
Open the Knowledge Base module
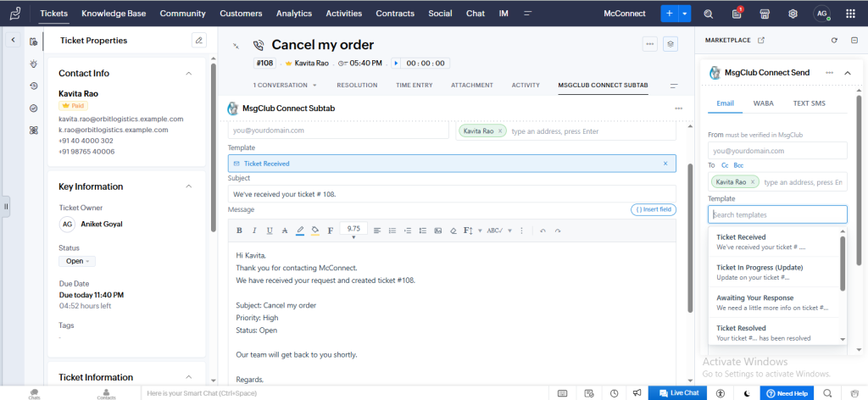point(113,14)
